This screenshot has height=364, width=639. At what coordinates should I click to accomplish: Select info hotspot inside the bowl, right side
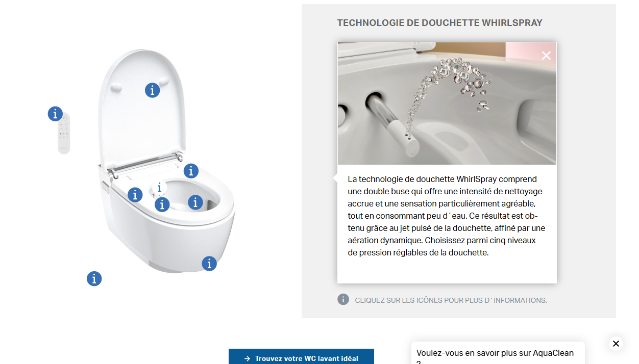[x=195, y=202]
